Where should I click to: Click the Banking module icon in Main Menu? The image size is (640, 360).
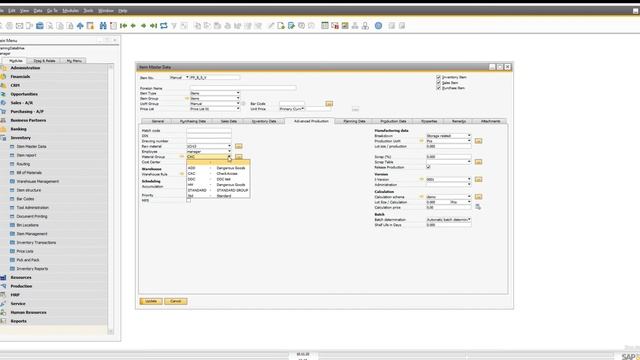tap(4, 129)
